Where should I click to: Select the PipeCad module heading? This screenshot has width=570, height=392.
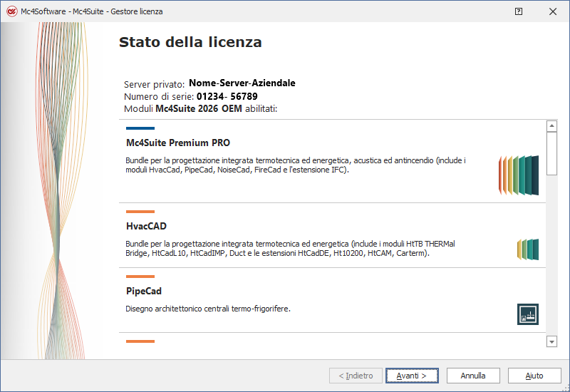click(x=144, y=291)
